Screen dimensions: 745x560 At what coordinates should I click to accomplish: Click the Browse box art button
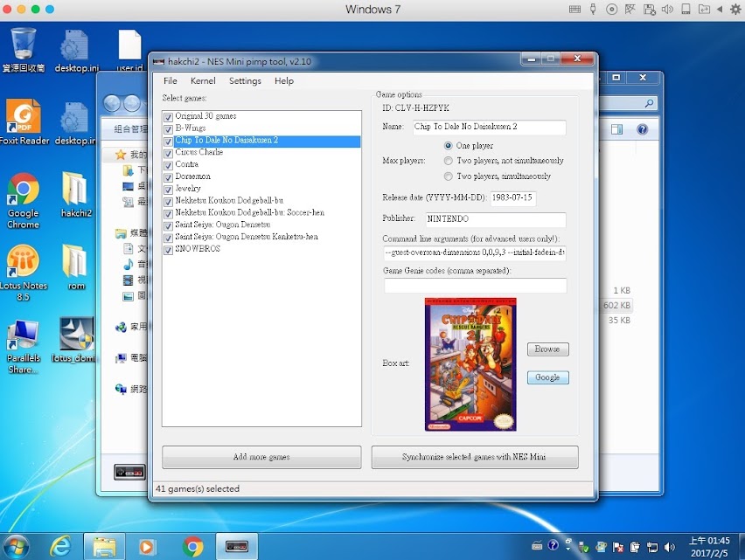(x=548, y=349)
